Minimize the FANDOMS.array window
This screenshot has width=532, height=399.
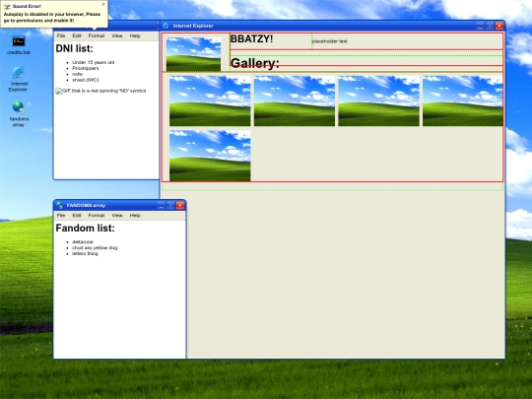[x=161, y=205]
